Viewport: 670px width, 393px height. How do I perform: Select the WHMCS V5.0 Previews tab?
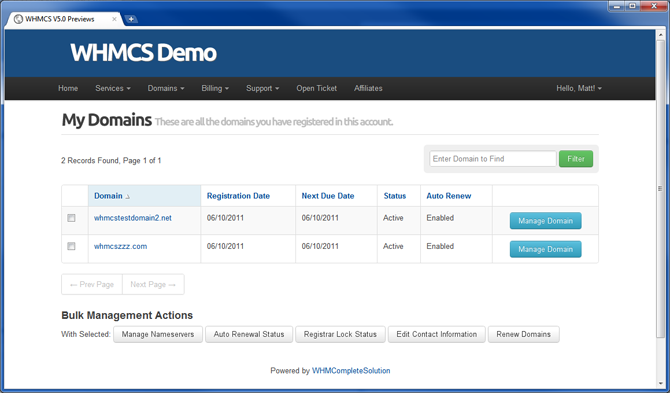(64, 19)
